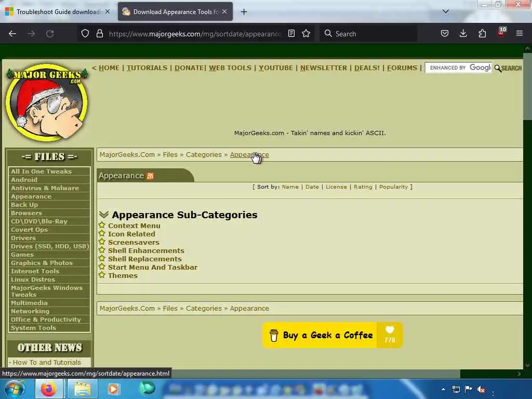This screenshot has width=532, height=399.
Task: Click the site SEARCH magnifier button
Action: point(508,68)
